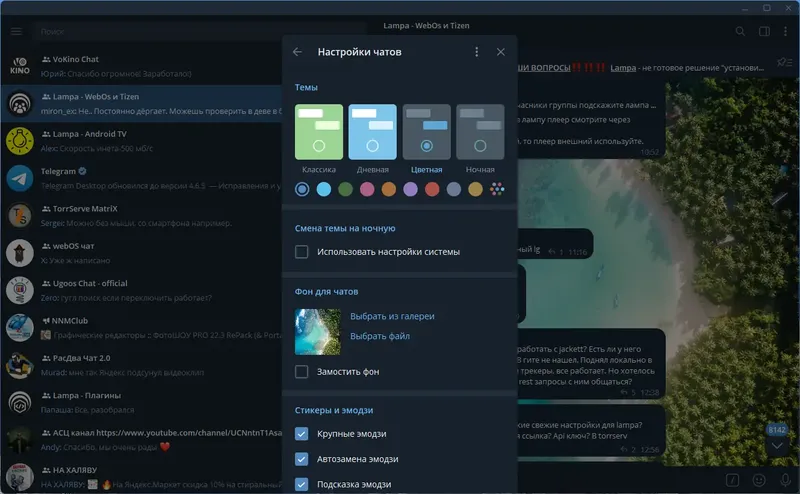Open Ugoos Chat - official avatar
This screenshot has width=800, height=494.
[20, 290]
